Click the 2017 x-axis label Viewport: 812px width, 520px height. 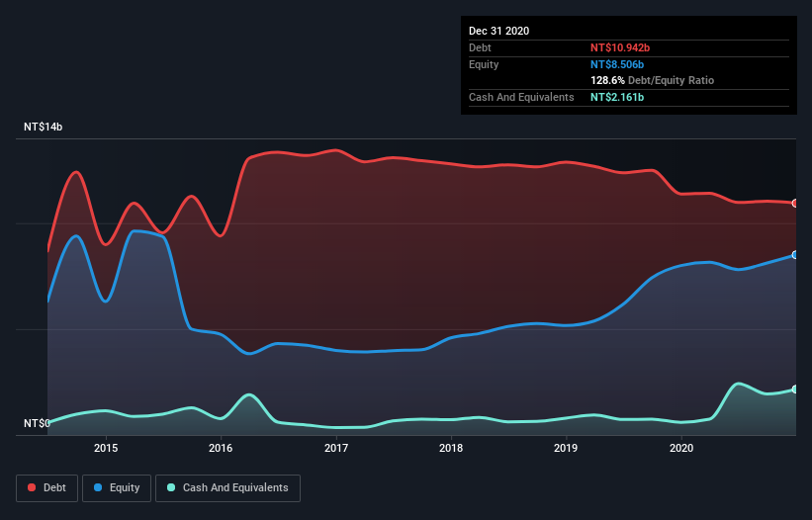pos(336,448)
